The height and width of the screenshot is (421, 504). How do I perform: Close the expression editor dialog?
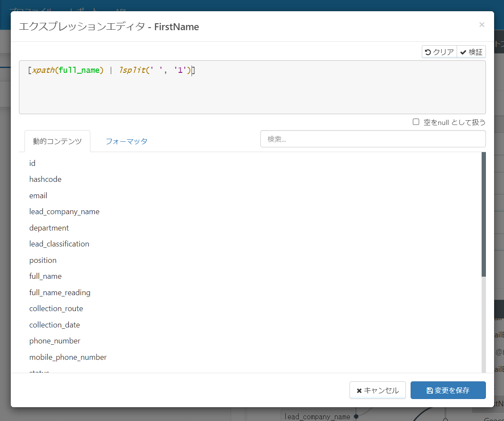pyautogui.click(x=482, y=25)
